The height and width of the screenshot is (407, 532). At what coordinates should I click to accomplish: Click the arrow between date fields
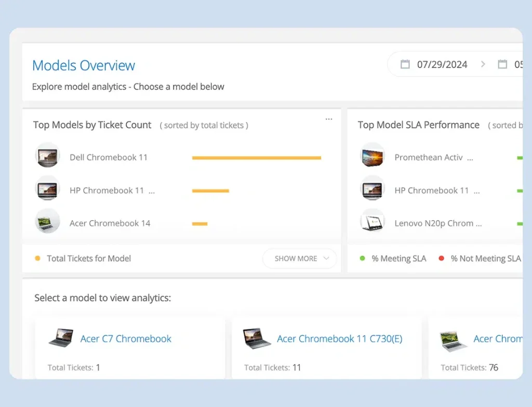point(483,64)
